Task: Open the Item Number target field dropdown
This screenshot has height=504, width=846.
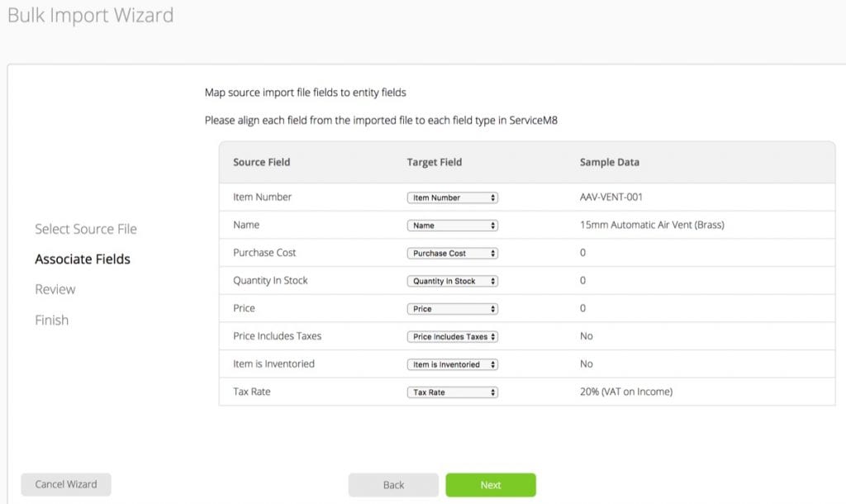Action: [x=453, y=197]
